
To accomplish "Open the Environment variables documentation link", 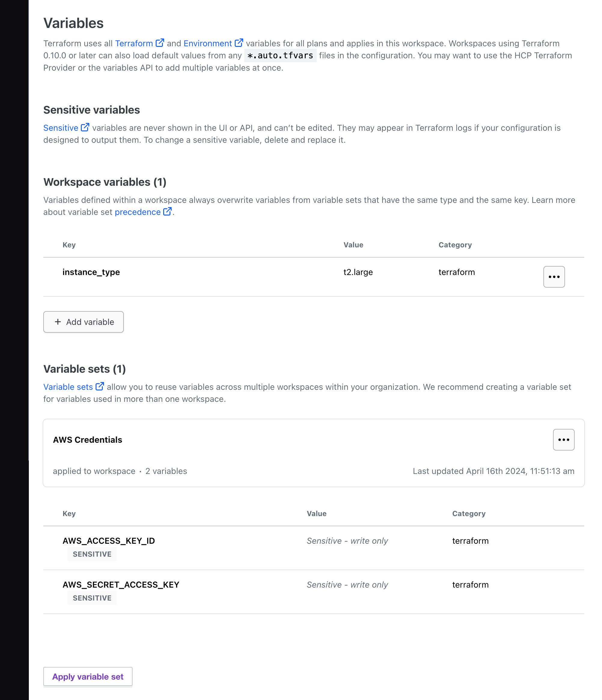I will point(207,43).
